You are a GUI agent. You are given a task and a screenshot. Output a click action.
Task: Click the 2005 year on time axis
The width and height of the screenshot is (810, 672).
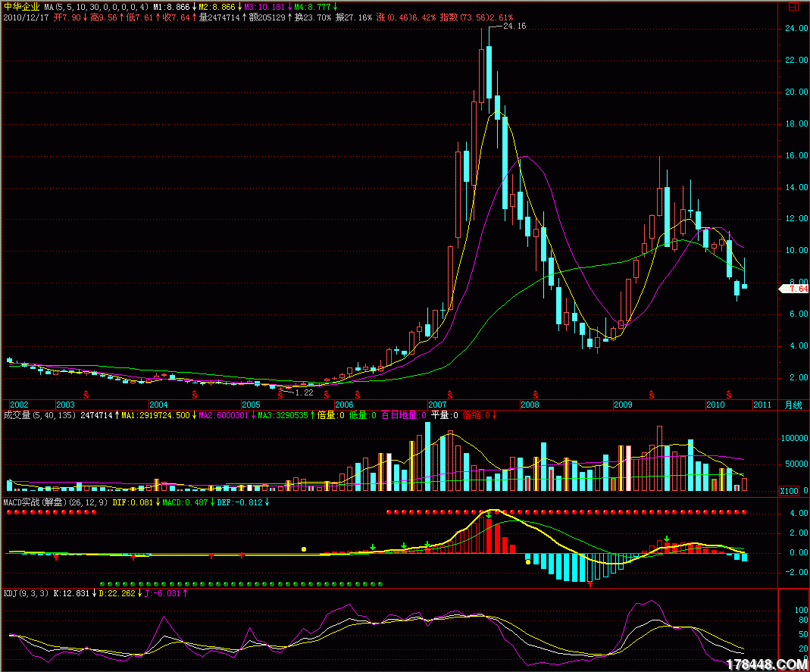(x=251, y=405)
